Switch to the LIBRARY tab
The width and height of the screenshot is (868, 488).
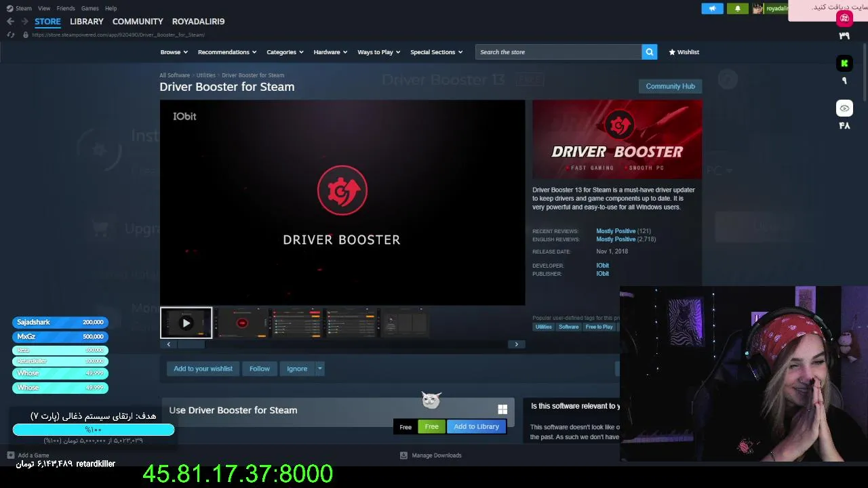[x=87, y=22]
